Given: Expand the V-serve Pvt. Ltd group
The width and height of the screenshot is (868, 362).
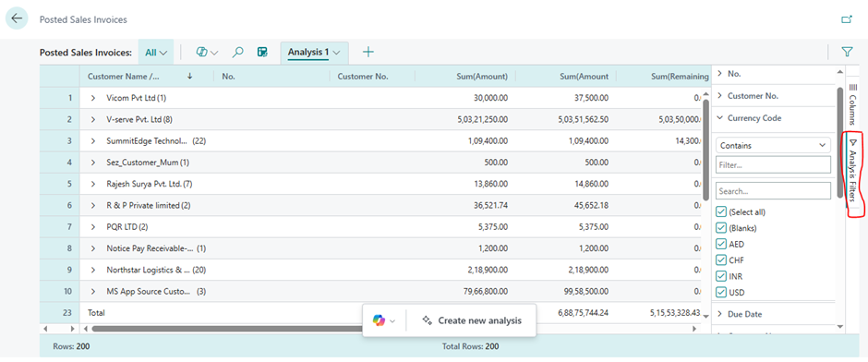Looking at the screenshot, I should [93, 119].
